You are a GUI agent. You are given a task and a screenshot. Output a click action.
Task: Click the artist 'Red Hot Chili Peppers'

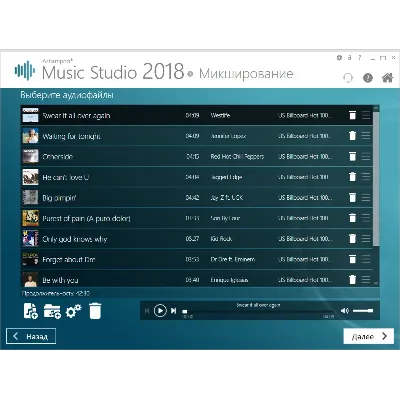(x=237, y=156)
